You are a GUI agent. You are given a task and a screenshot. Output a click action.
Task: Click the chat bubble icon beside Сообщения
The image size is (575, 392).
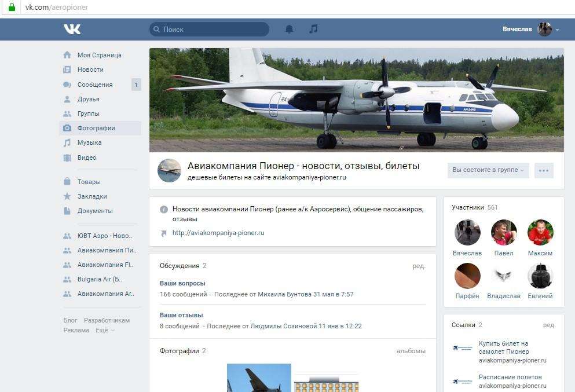pyautogui.click(x=67, y=85)
